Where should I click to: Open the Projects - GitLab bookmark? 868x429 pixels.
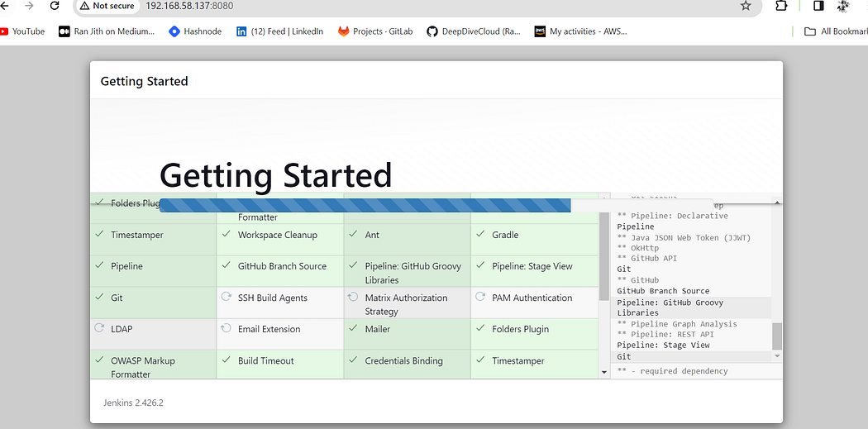point(375,31)
